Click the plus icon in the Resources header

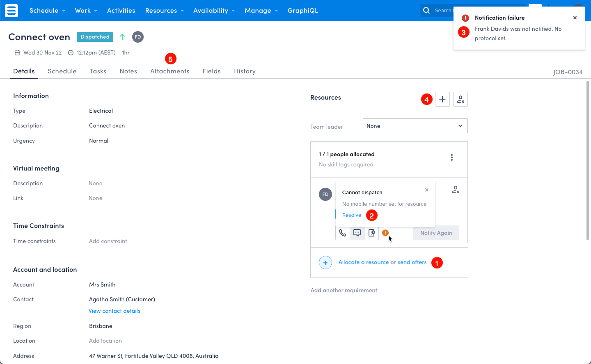point(442,99)
